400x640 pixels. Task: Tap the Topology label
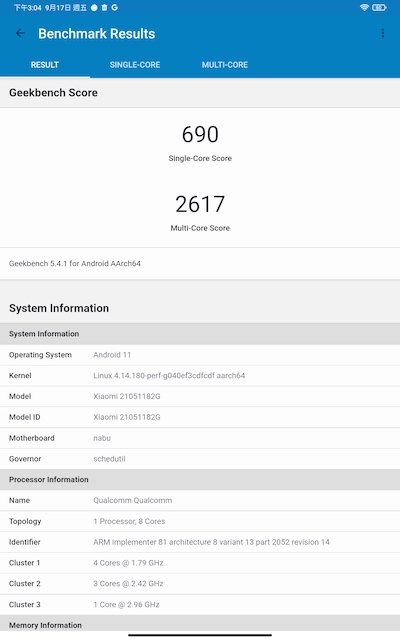click(x=25, y=521)
